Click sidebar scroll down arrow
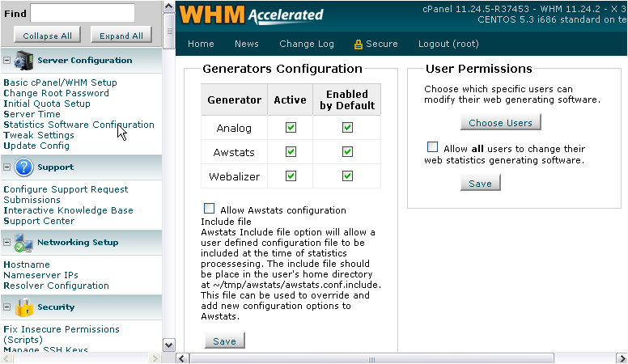This screenshot has width=628, height=364. click(168, 345)
